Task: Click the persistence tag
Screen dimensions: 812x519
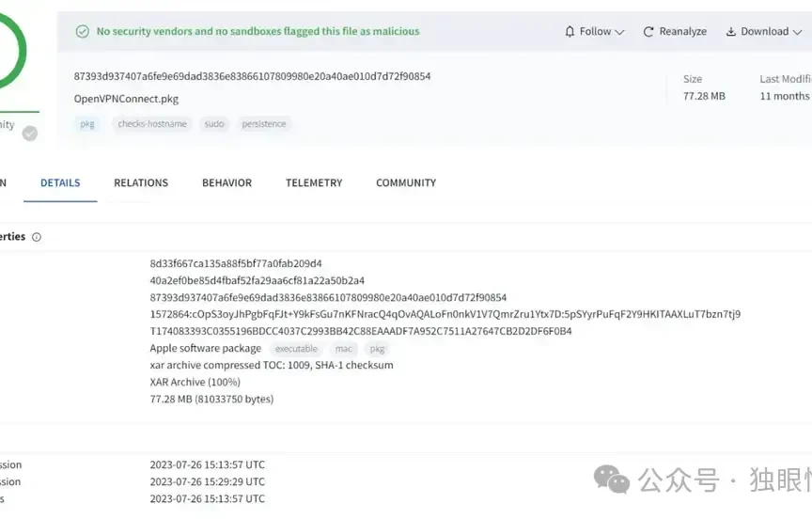Action: [x=263, y=124]
